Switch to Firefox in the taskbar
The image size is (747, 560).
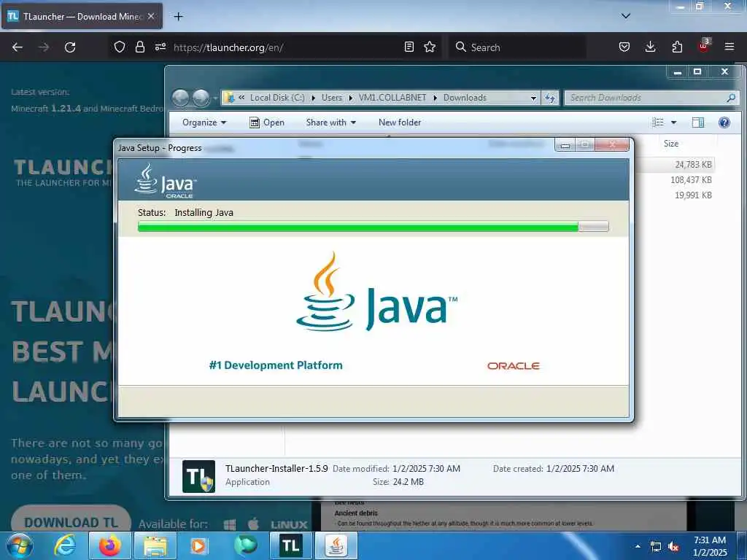[109, 545]
